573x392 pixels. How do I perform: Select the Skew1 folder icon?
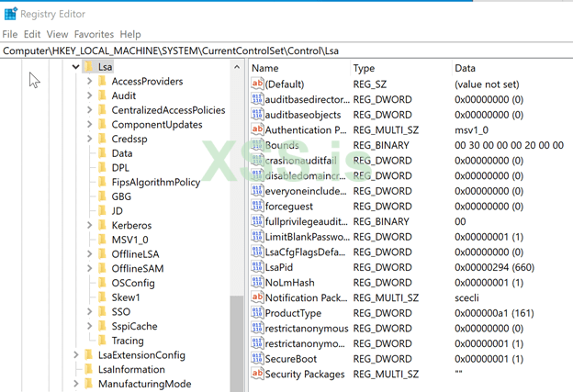point(102,297)
